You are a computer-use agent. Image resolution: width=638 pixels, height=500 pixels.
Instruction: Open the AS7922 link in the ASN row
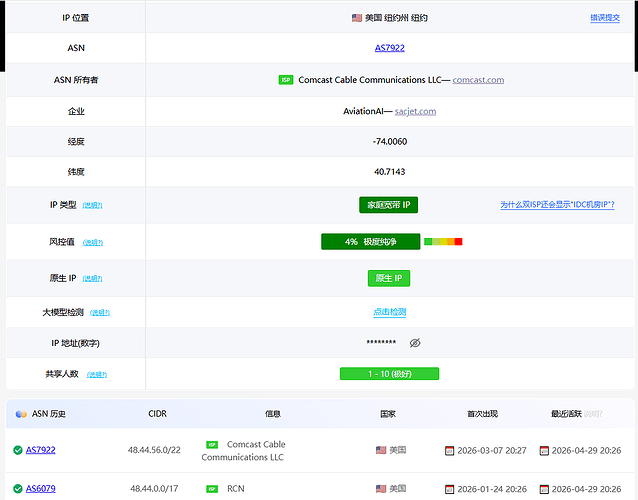(x=389, y=48)
